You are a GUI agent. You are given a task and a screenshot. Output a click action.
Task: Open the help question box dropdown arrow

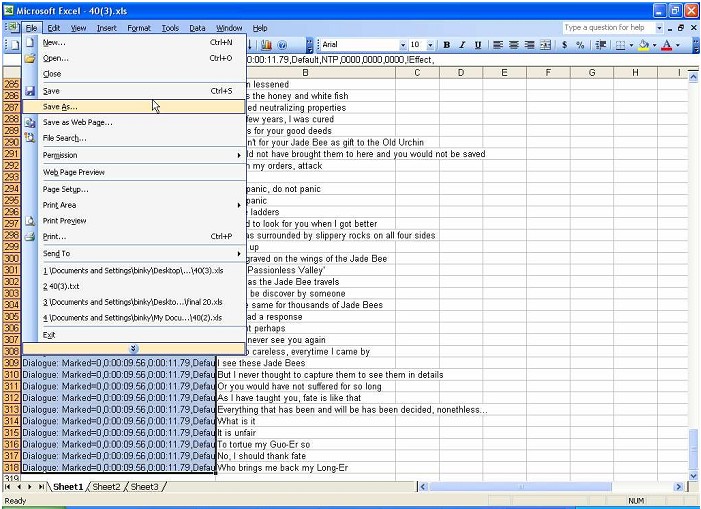pyautogui.click(x=659, y=28)
